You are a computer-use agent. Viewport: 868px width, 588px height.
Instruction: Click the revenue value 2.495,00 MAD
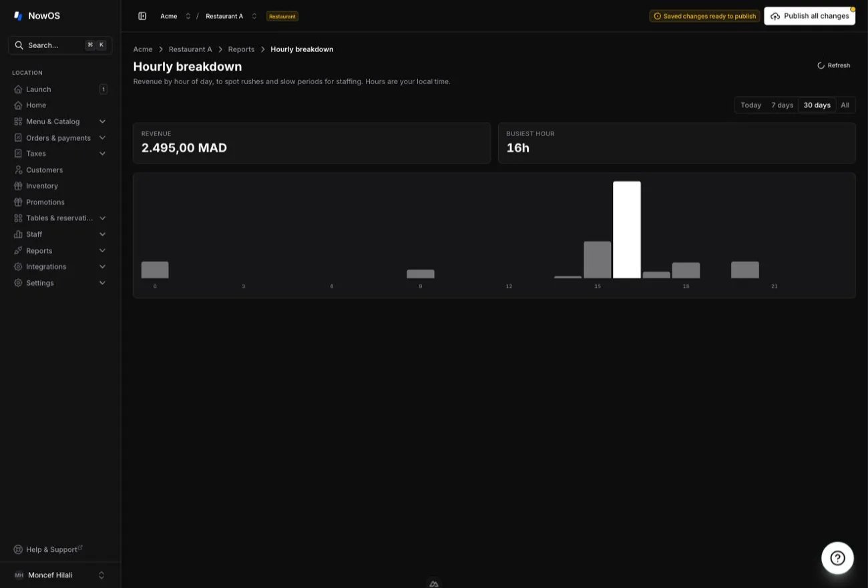(184, 148)
